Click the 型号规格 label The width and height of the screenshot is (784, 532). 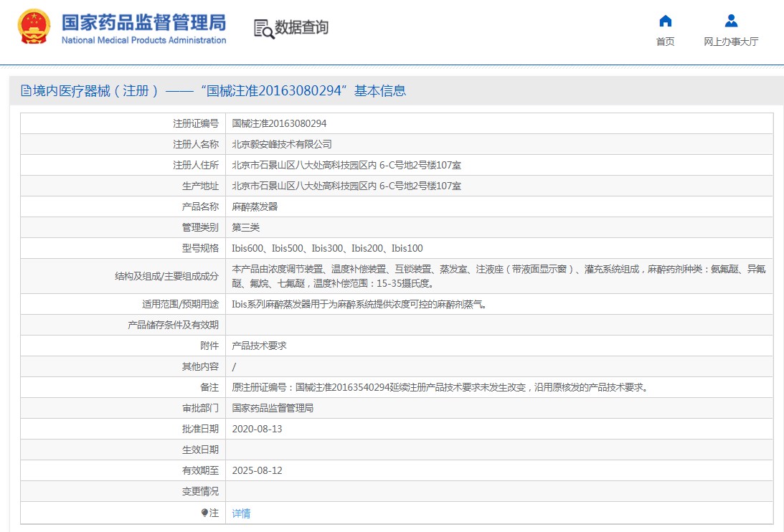tap(201, 248)
